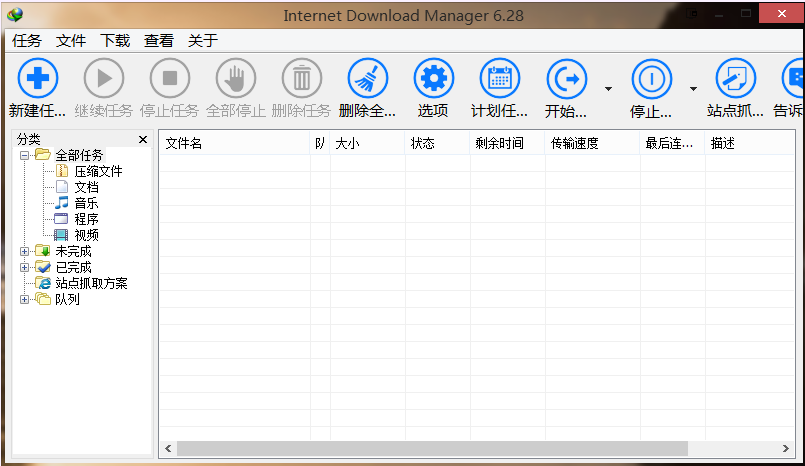Image resolution: width=805 pixels, height=466 pixels.
Task: Close the 分类 sidebar panel
Action: click(143, 140)
